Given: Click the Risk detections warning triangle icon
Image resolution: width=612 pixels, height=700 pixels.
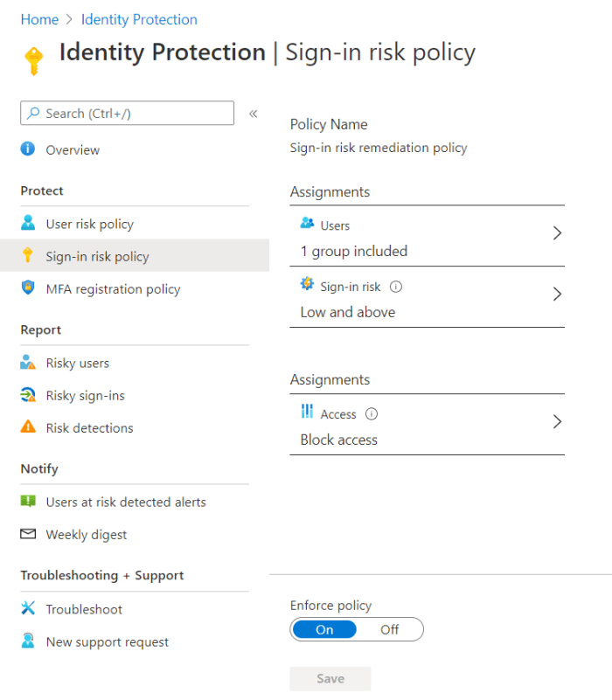Looking at the screenshot, I should tap(28, 427).
